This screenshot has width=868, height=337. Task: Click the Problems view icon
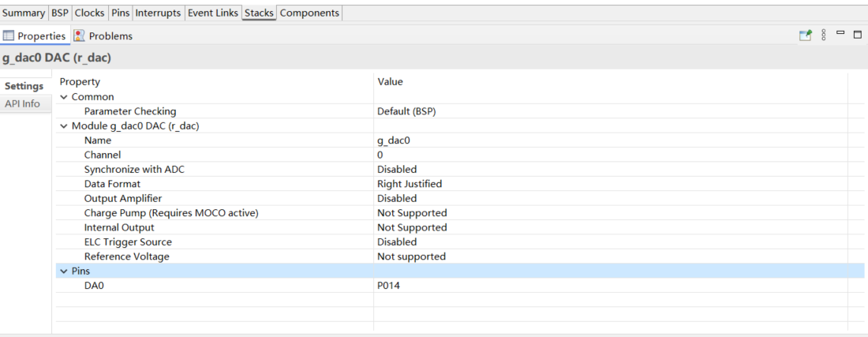click(x=79, y=36)
